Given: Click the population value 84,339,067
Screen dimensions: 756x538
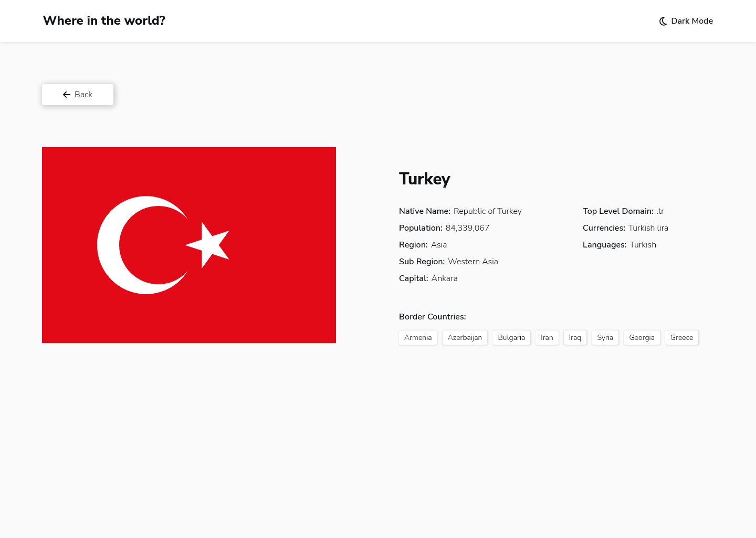Looking at the screenshot, I should pos(467,228).
